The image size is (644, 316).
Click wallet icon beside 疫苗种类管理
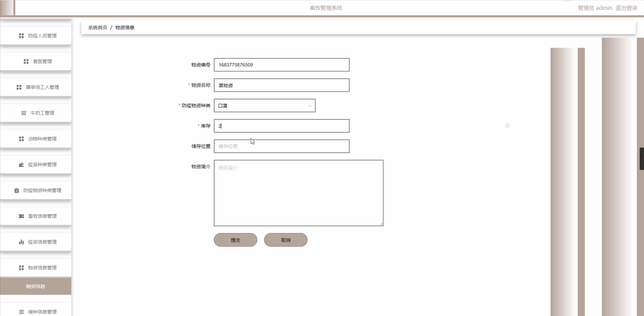pyautogui.click(x=21, y=165)
